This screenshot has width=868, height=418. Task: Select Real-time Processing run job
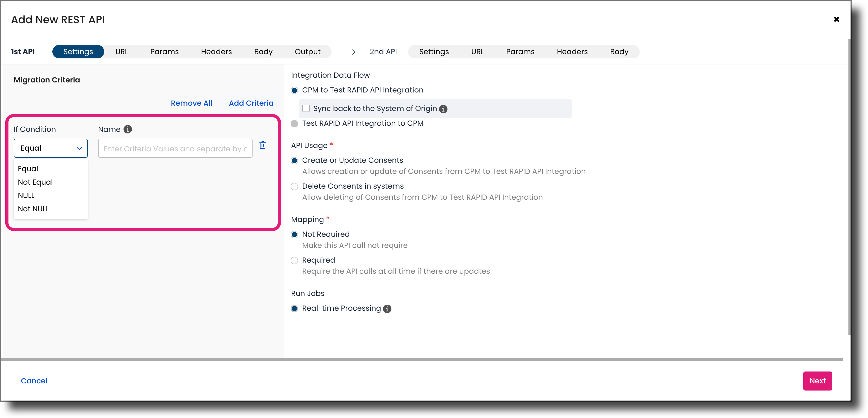point(295,309)
